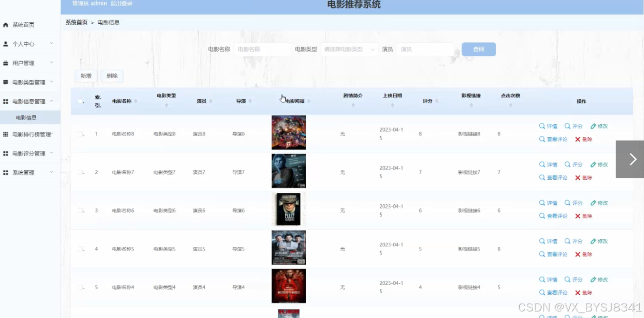Screen dimensions: 644x318
Task: Sort table by 点击次数 column
Action: pyautogui.click(x=510, y=105)
